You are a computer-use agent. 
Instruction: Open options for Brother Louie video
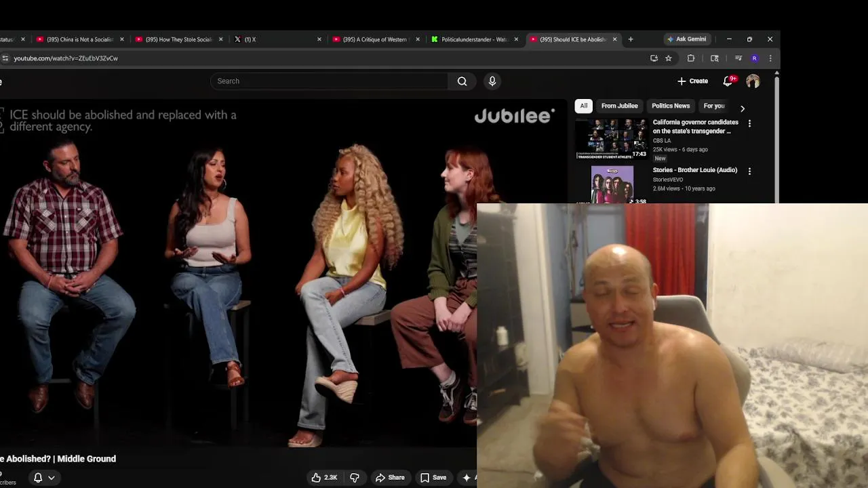point(749,171)
